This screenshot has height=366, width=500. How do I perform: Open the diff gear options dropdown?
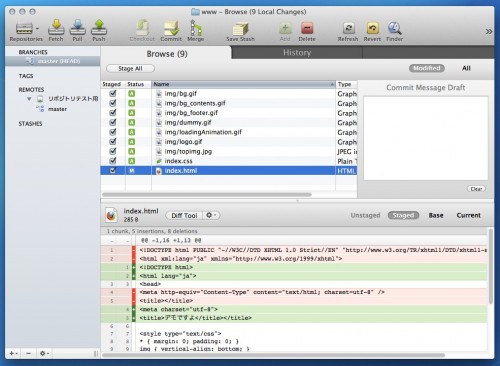pyautogui.click(x=211, y=215)
